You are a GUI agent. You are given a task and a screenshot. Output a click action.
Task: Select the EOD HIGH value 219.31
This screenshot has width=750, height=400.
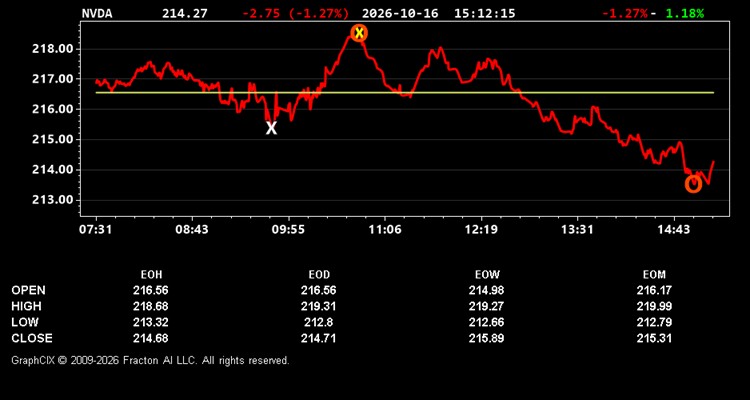pos(319,306)
